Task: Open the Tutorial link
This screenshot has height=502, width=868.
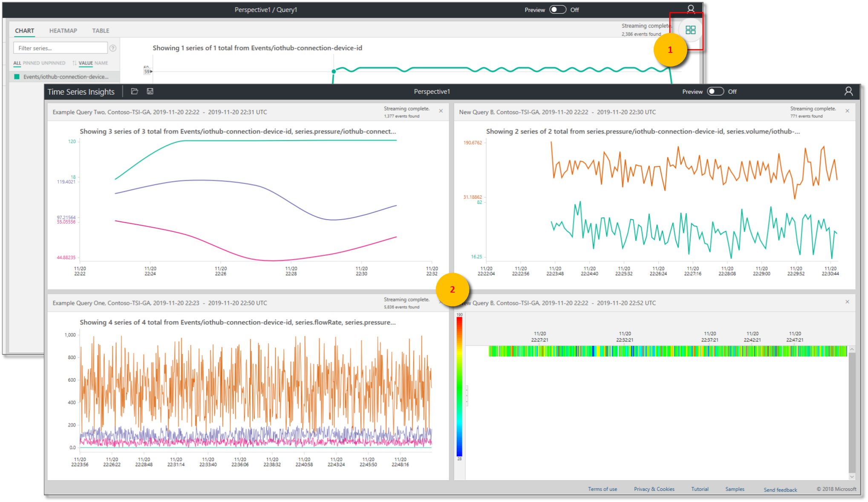Action: pyautogui.click(x=699, y=489)
